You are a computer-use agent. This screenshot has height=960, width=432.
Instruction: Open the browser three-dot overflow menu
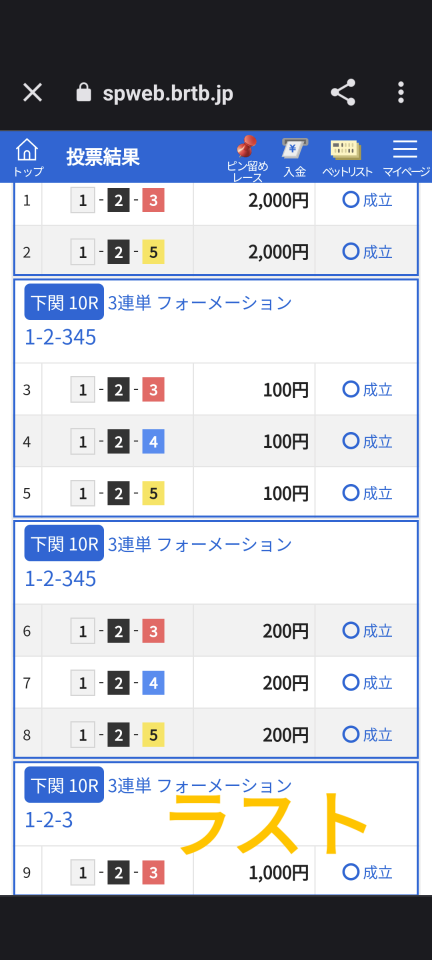tap(401, 92)
